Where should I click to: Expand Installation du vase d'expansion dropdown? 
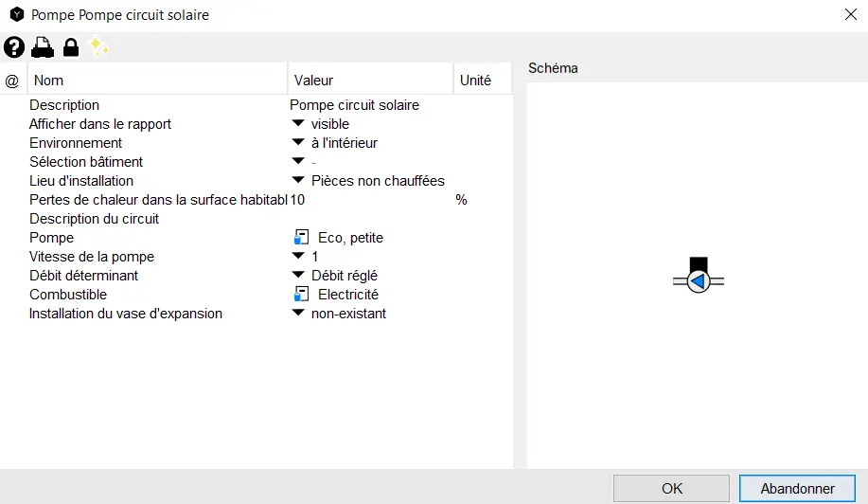(x=298, y=314)
